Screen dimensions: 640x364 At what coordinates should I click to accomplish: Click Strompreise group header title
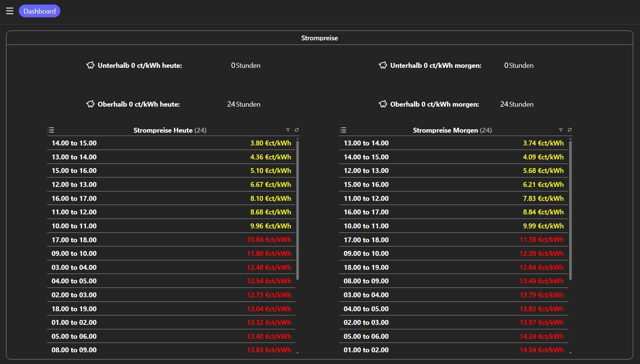click(x=319, y=38)
